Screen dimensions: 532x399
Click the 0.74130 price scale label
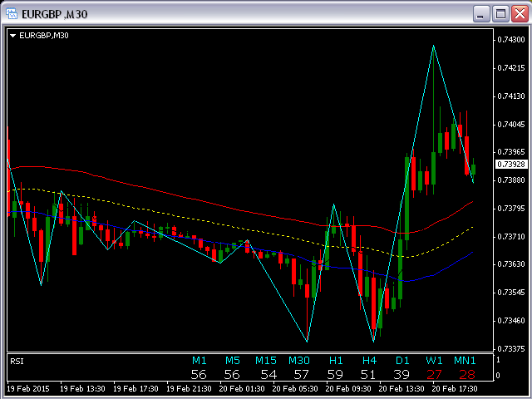511,96
